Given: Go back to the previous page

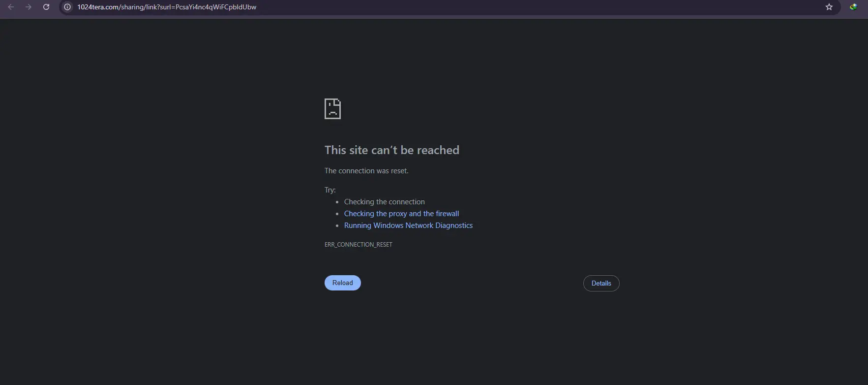Looking at the screenshot, I should pos(11,7).
